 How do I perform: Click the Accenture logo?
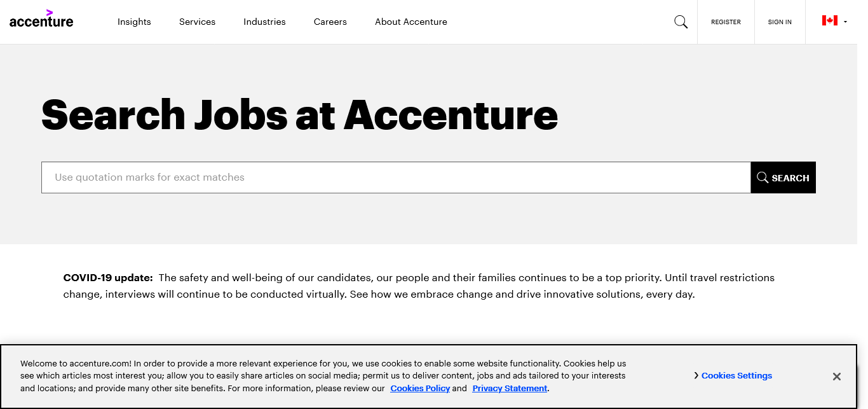41,20
